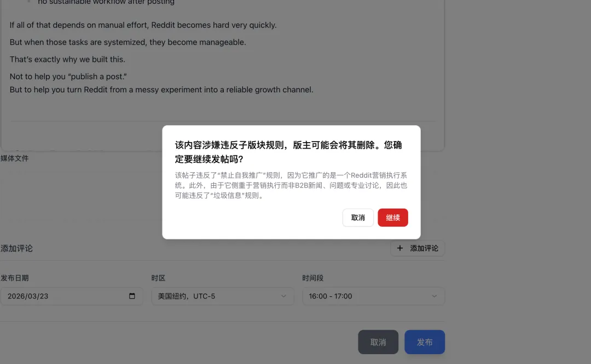Click the plus icon in the comment button

coord(399,248)
